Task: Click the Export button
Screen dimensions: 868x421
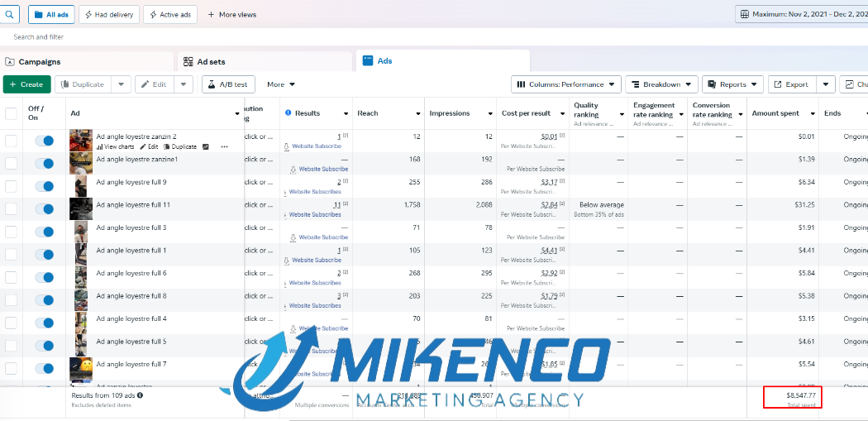Action: tap(791, 84)
